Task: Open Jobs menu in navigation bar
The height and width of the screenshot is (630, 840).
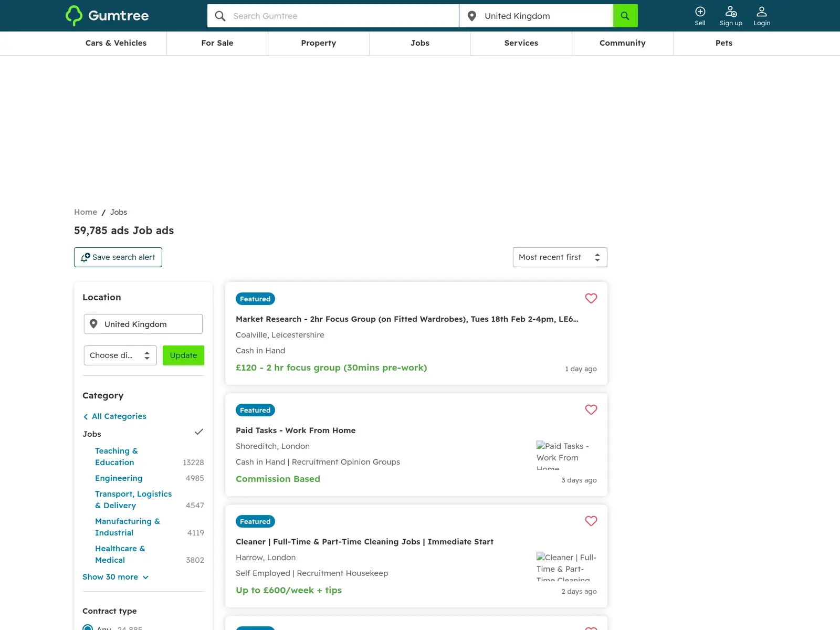Action: pyautogui.click(x=420, y=43)
